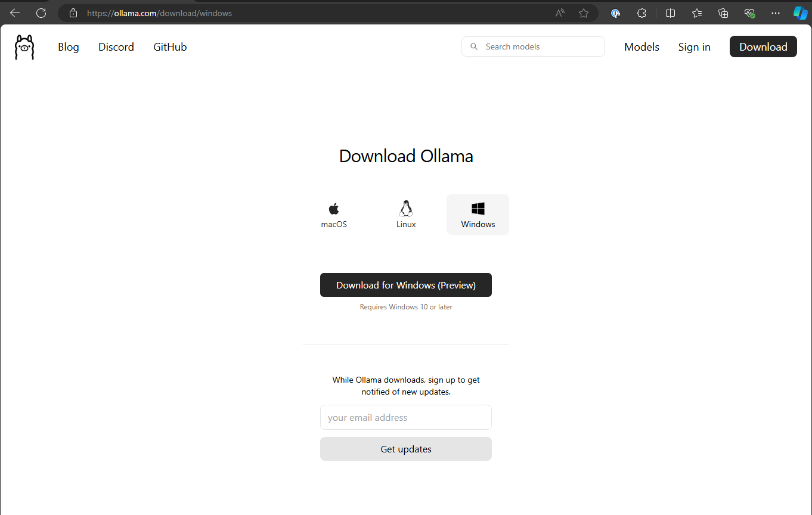Browse the Models page
Screen dimensions: 812x515
(641, 47)
